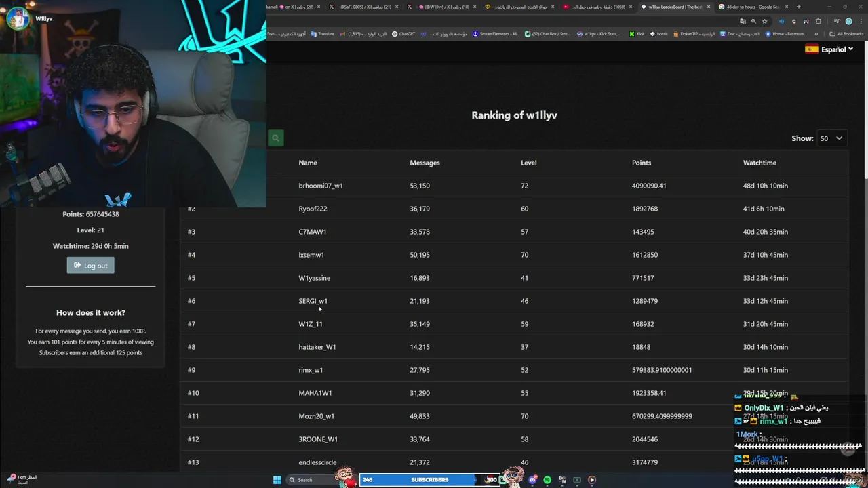Bookmark this page with the star icon

764,21
